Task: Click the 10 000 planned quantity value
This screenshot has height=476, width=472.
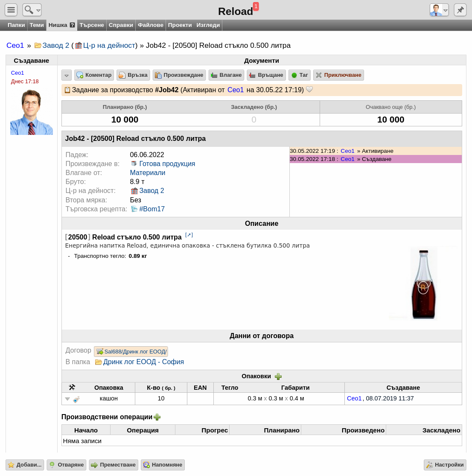Action: click(125, 120)
